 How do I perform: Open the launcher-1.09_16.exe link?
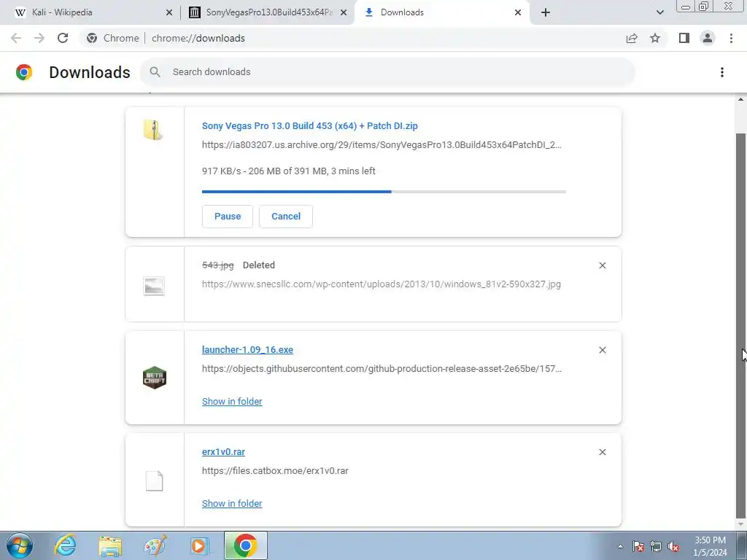click(x=247, y=349)
